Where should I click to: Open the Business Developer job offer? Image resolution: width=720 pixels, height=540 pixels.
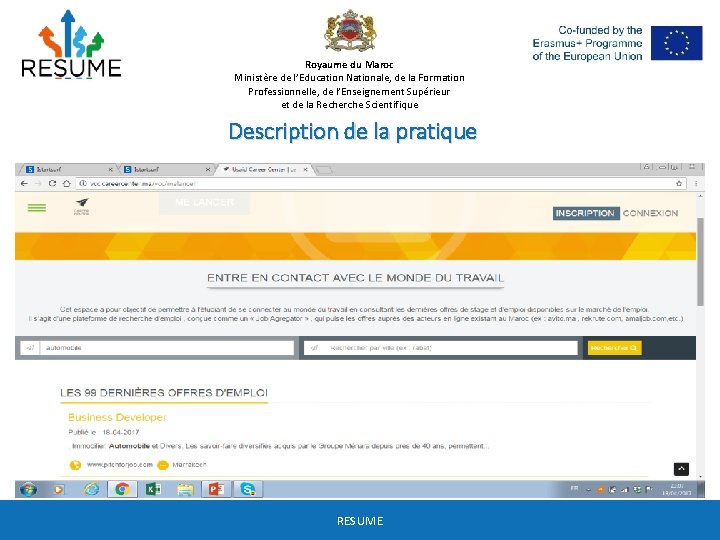pyautogui.click(x=117, y=417)
